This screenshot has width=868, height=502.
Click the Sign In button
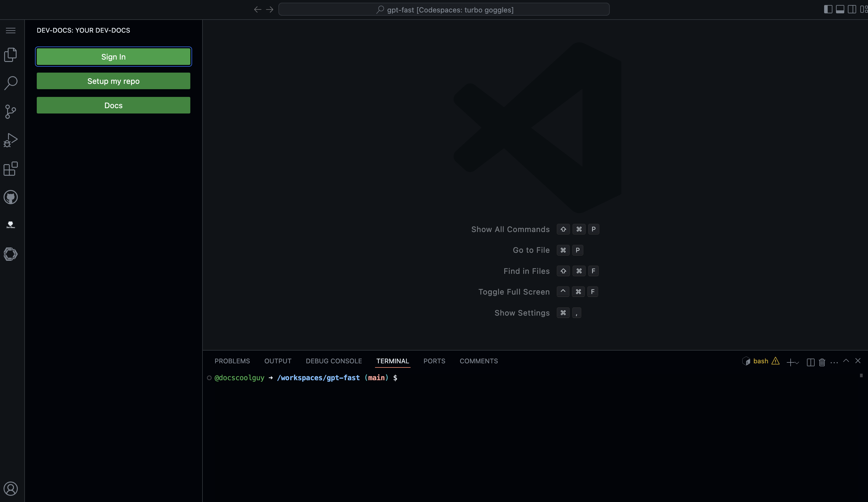(113, 57)
